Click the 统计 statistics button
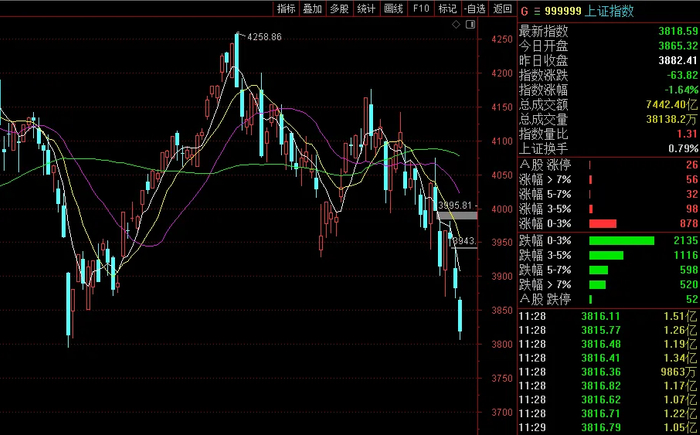 [x=366, y=8]
